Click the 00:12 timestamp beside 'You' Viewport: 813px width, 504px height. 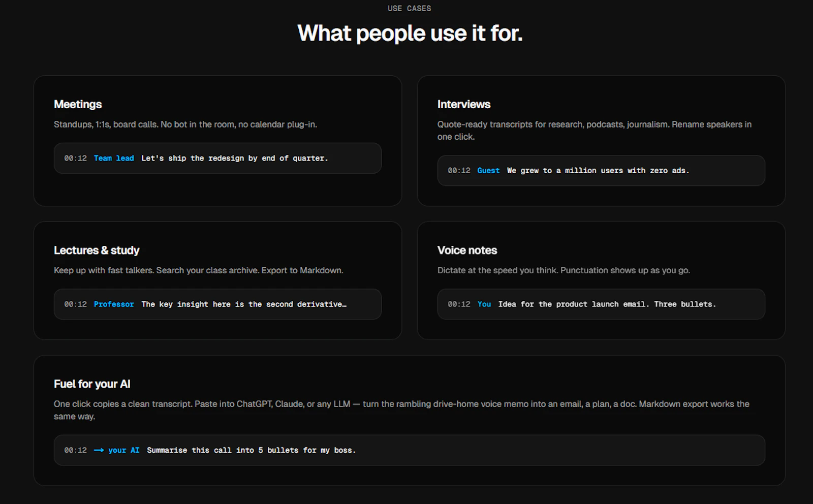pos(459,304)
